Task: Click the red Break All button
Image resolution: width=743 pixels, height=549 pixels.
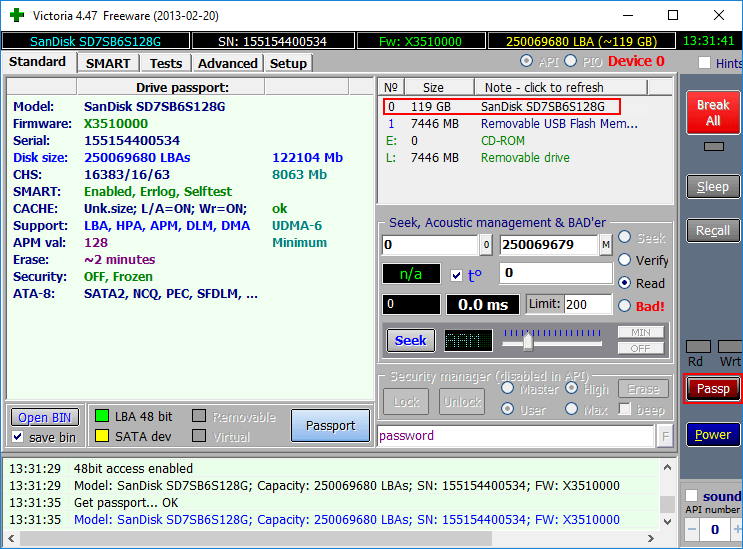Action: (713, 113)
